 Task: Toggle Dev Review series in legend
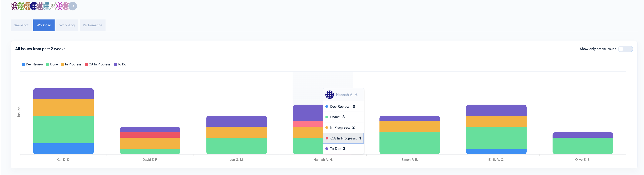coord(33,64)
